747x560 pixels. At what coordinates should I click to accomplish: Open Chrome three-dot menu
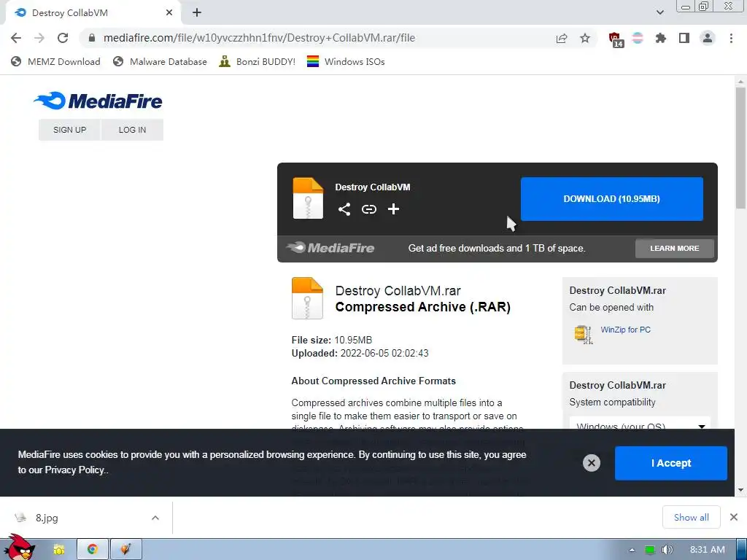(x=731, y=38)
